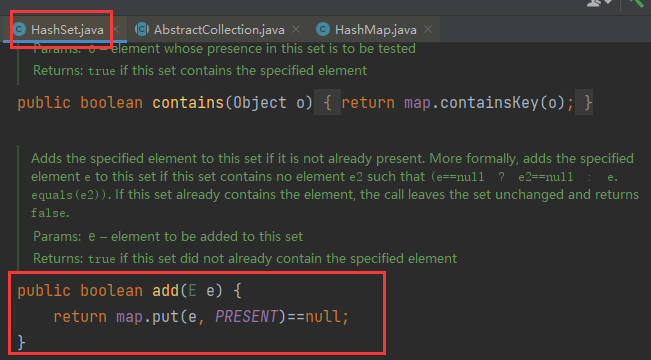The image size is (651, 360).
Task: Switch to the HashMap.java tab
Action: click(x=375, y=30)
